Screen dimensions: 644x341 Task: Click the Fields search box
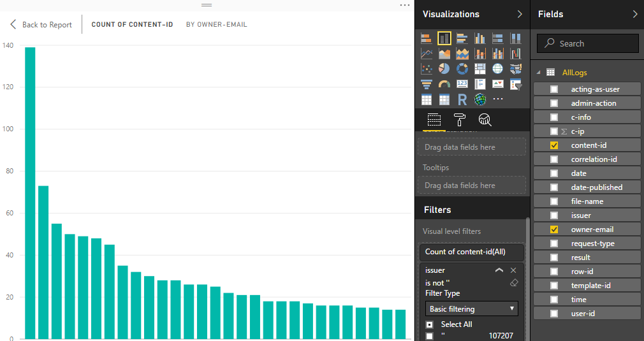[587, 43]
